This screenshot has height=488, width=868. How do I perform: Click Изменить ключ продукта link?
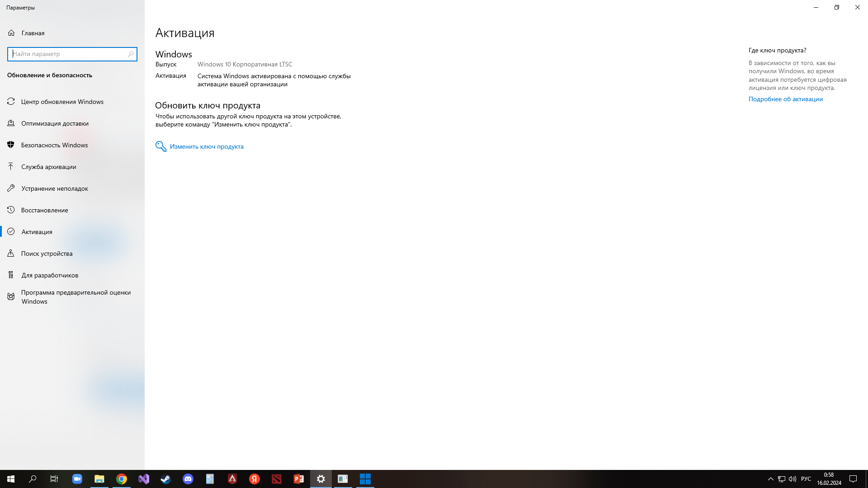pyautogui.click(x=207, y=146)
